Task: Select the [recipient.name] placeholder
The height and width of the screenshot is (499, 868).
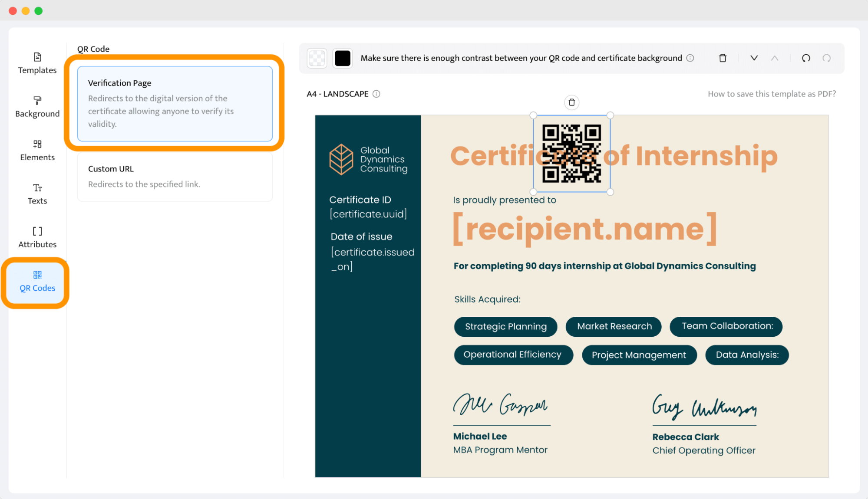Action: (585, 229)
